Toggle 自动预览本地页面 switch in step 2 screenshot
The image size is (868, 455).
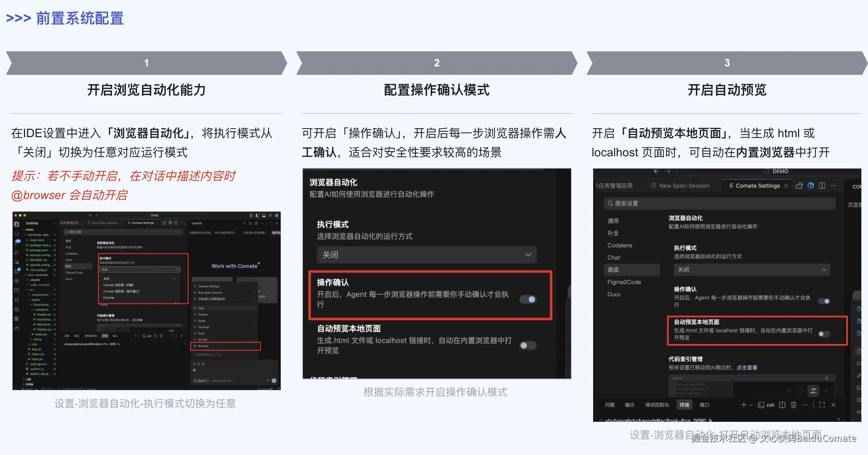528,345
